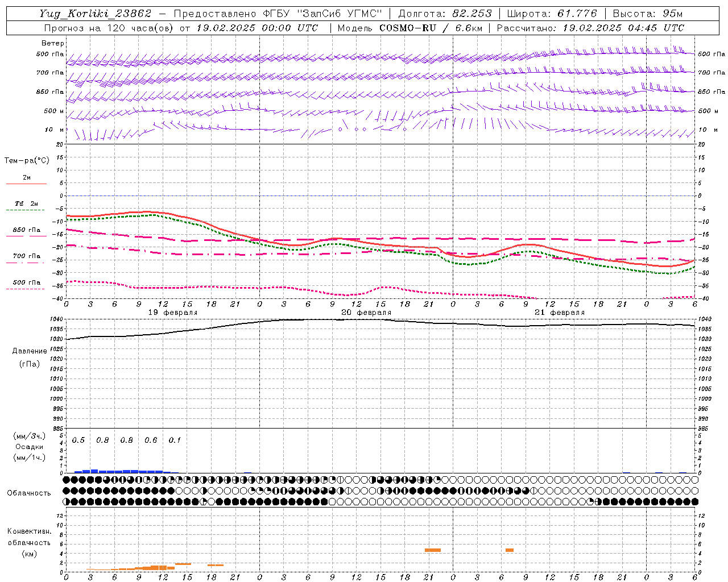Screen dimensions: 728x582
Task: Click the 'Тем-ра(°C)' temperature label
Action: [27, 161]
